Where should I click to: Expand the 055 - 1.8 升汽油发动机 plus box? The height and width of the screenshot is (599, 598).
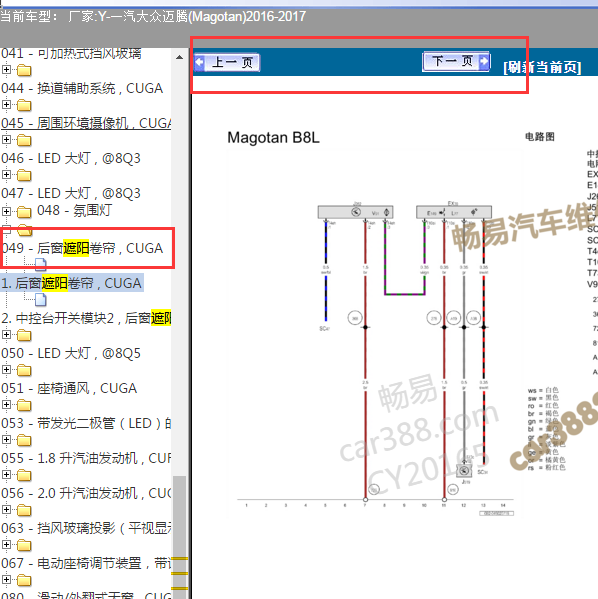tap(6, 440)
